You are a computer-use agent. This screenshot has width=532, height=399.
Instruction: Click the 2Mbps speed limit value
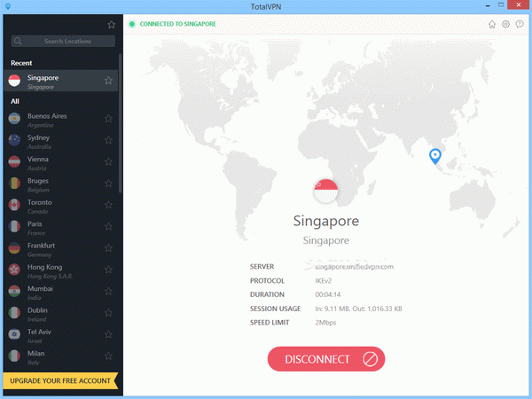click(x=325, y=323)
